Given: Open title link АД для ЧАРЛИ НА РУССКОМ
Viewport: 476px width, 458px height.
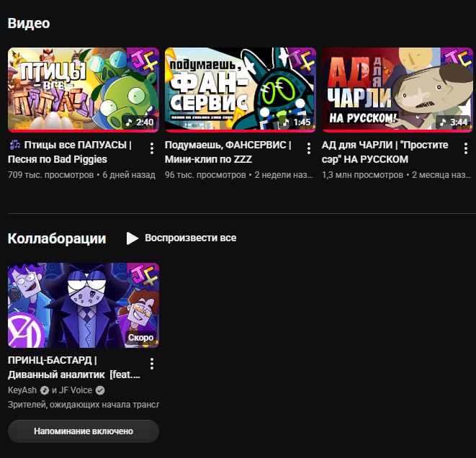Looking at the screenshot, I should click(x=385, y=152).
